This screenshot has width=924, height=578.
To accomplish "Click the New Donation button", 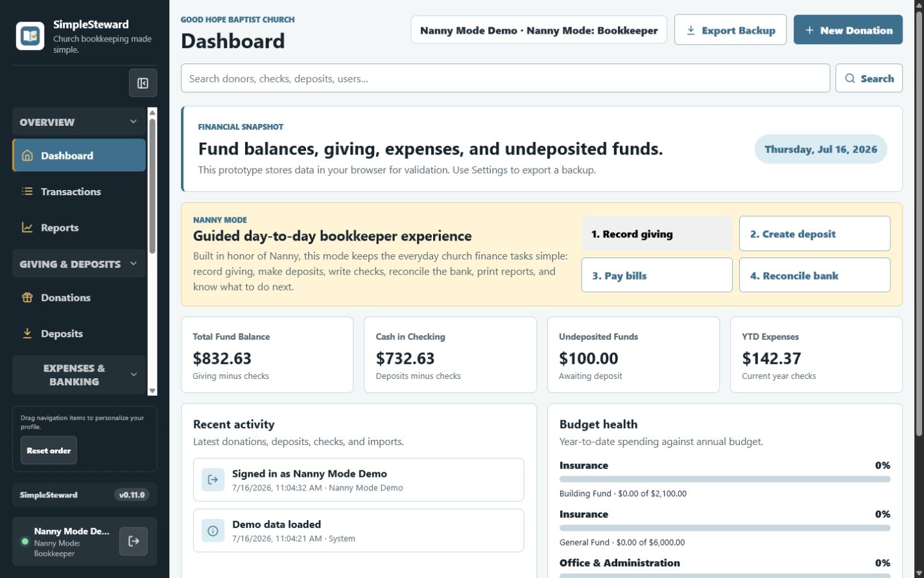I will tap(848, 30).
